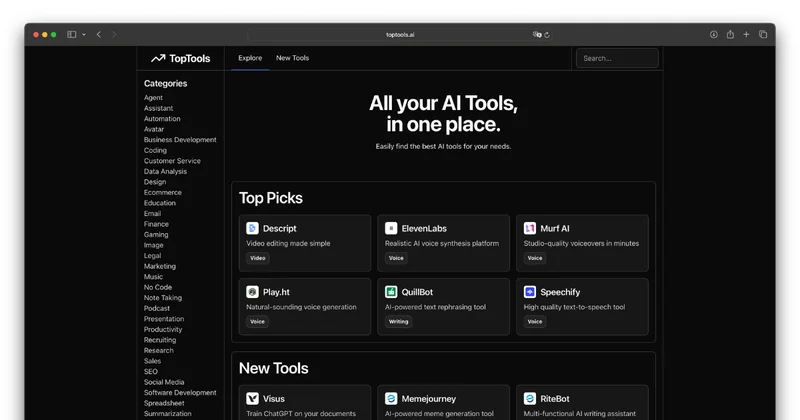The image size is (800, 420).
Task: Expand the sidebar dropdown chevron in Safari
Action: point(84,35)
